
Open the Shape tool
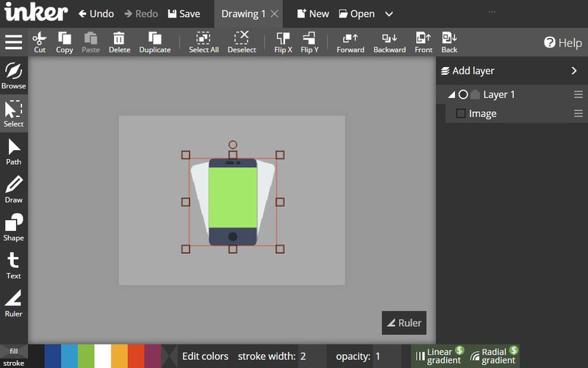tap(14, 227)
